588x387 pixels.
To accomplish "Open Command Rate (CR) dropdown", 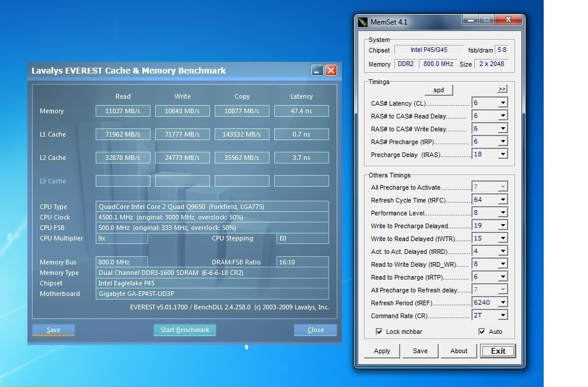I will (x=503, y=315).
